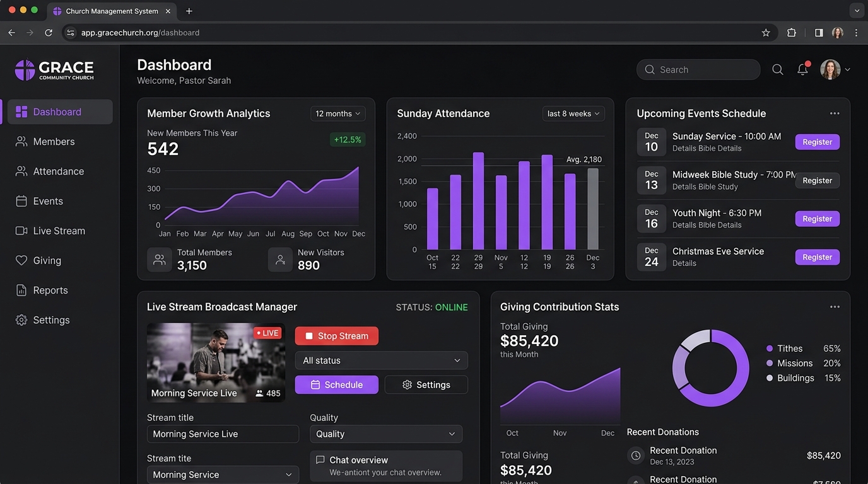Click the Buildings legend swatch

click(x=770, y=378)
